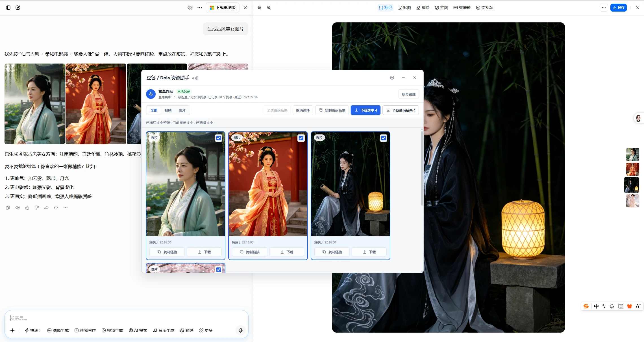644x342 pixels.
Task: Select the 抠图 tool
Action: pyautogui.click(x=404, y=8)
